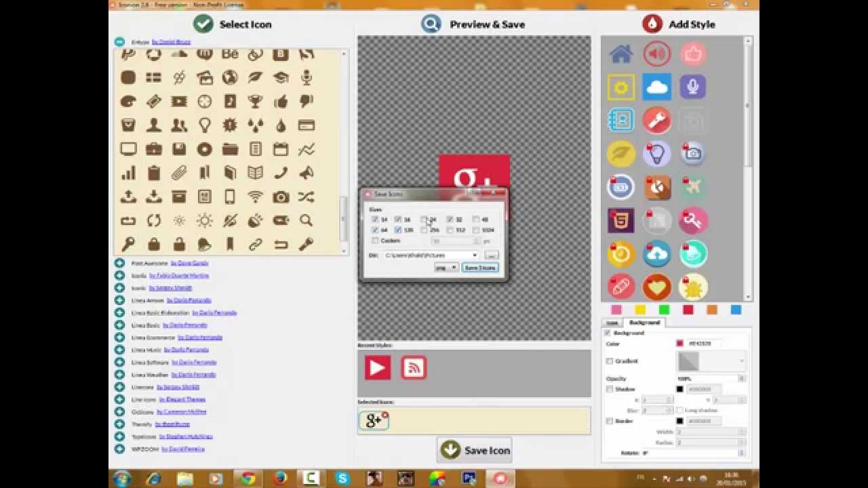Screen dimensions: 868x488
Task: Apply the blue home style preset
Action: [620, 54]
